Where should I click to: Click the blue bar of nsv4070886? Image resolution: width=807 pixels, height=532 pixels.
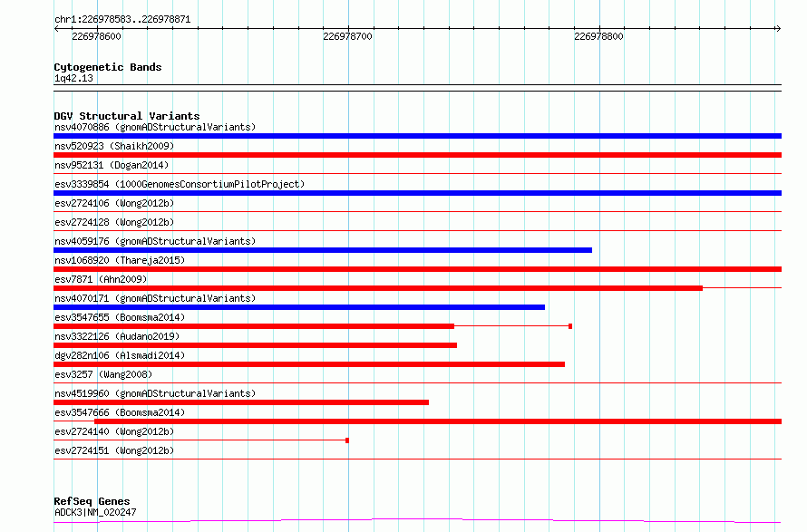417,136
